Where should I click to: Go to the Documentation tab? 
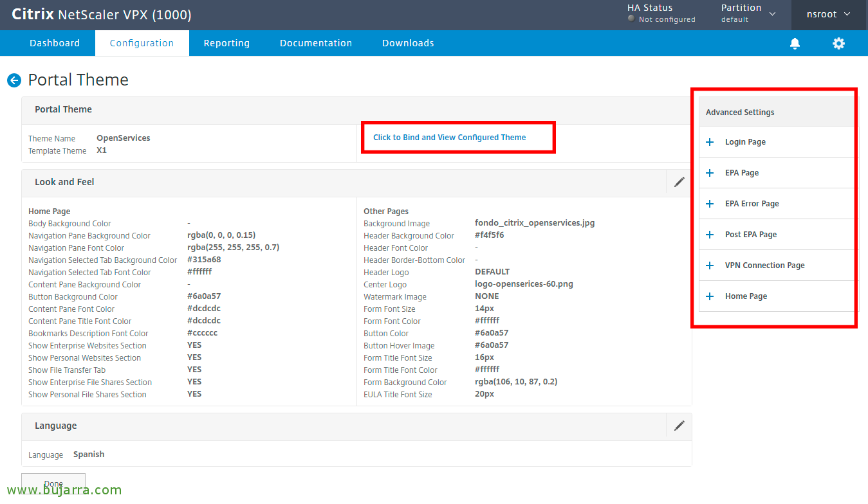pos(316,43)
